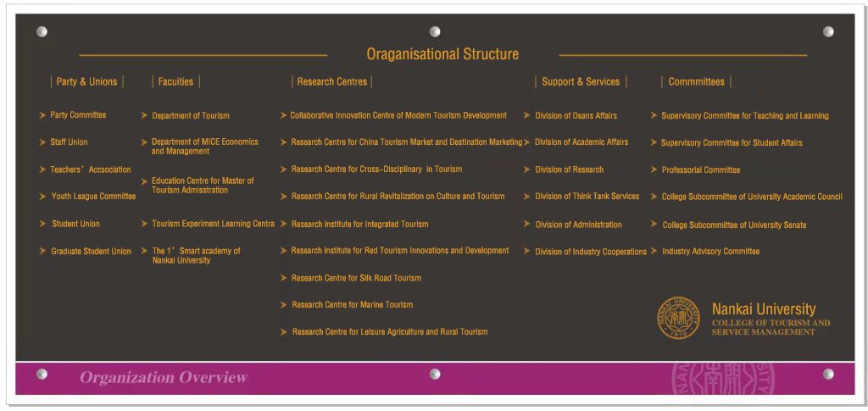Open Department of Tourism entry
868x411 pixels.
(191, 115)
